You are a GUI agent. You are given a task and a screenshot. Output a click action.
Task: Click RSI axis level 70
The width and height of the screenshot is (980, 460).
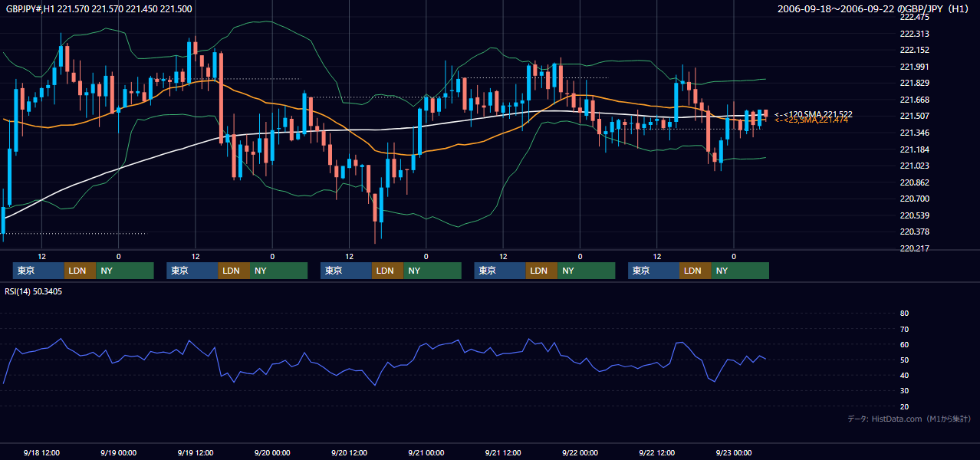(x=904, y=329)
